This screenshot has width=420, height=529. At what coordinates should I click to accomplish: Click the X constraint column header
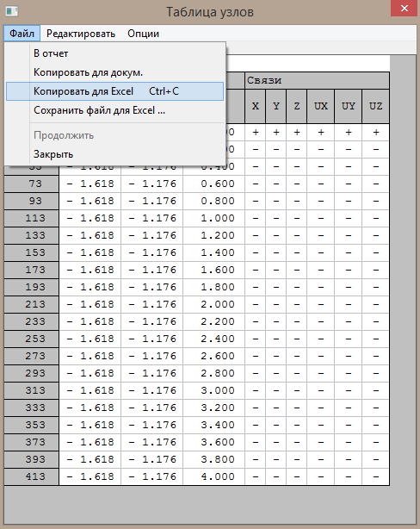(255, 106)
